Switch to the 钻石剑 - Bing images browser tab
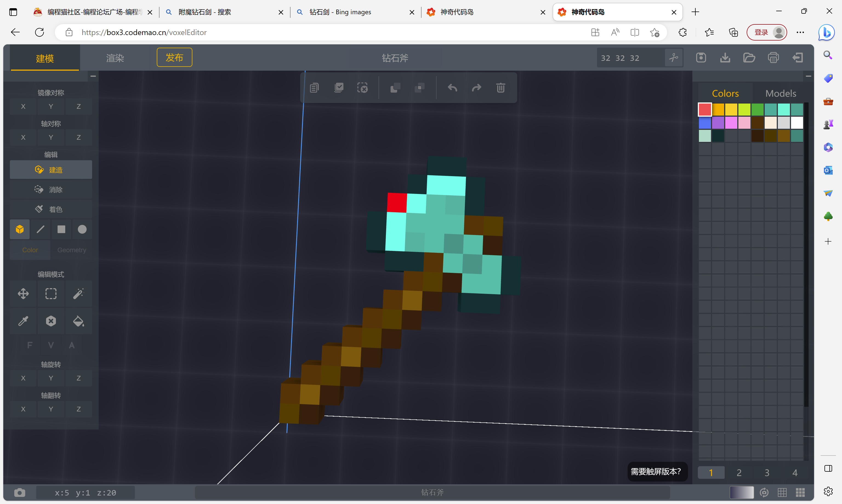The width and height of the screenshot is (842, 504). tap(355, 12)
